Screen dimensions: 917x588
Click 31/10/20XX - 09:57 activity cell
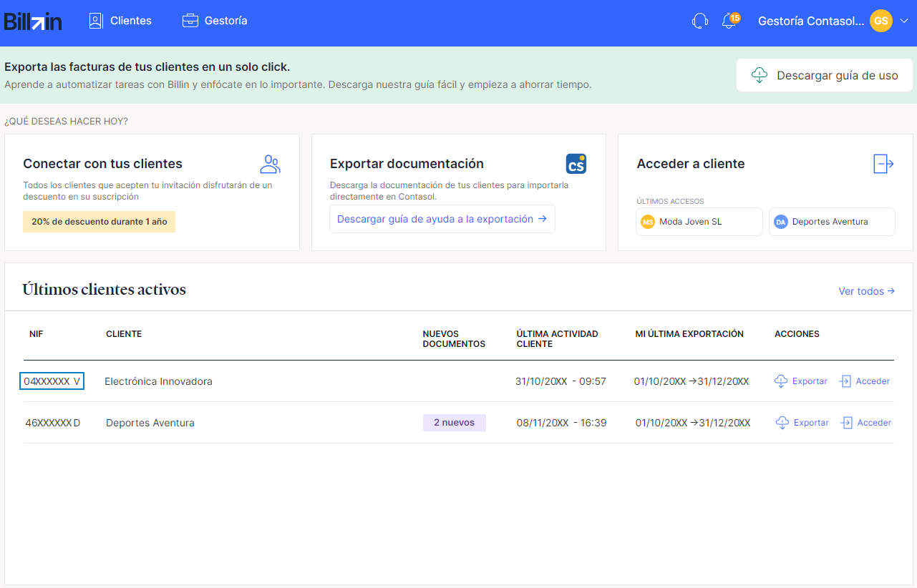pos(561,381)
